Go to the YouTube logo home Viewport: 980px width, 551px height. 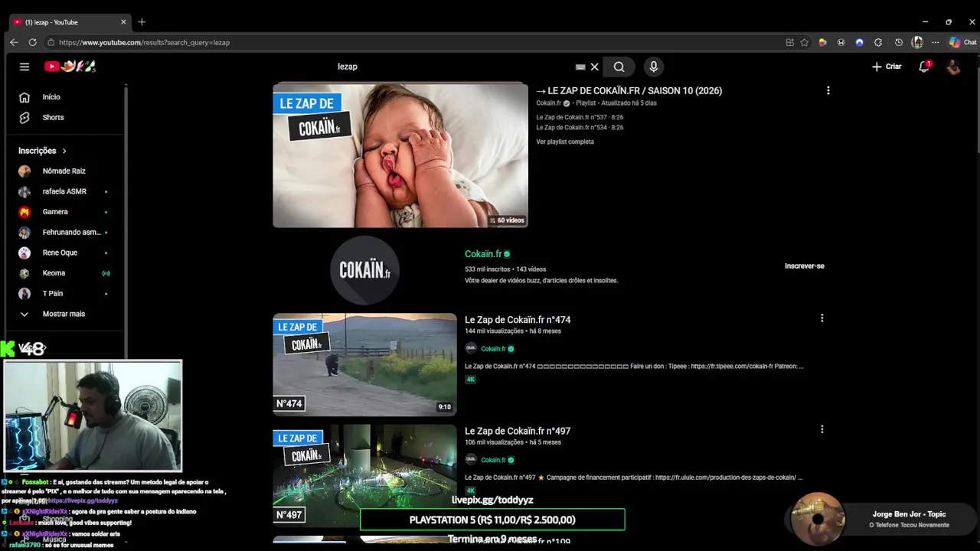(70, 67)
